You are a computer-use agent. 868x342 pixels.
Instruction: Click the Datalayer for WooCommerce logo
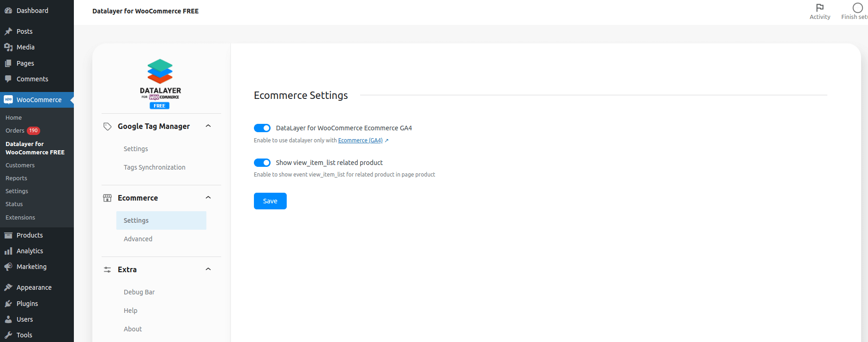point(160,84)
